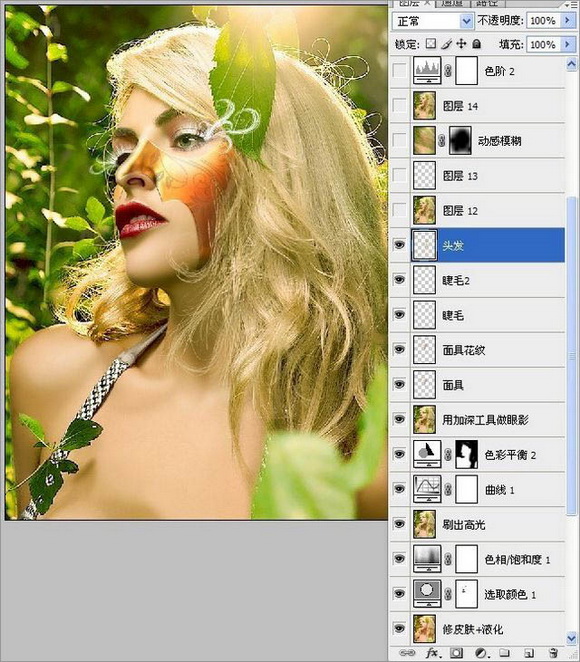Viewport: 580px width, 662px height.
Task: Click layers list scroll up arrow
Action: click(571, 64)
